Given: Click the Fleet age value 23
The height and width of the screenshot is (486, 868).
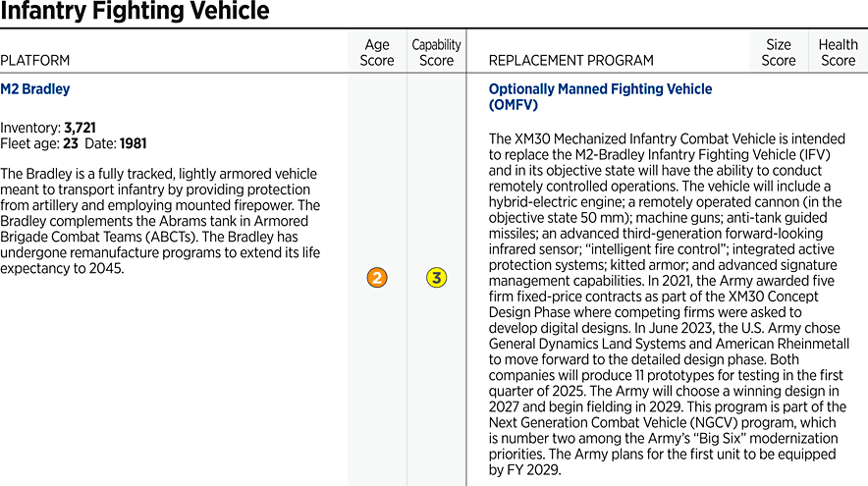Looking at the screenshot, I should click(x=72, y=143).
